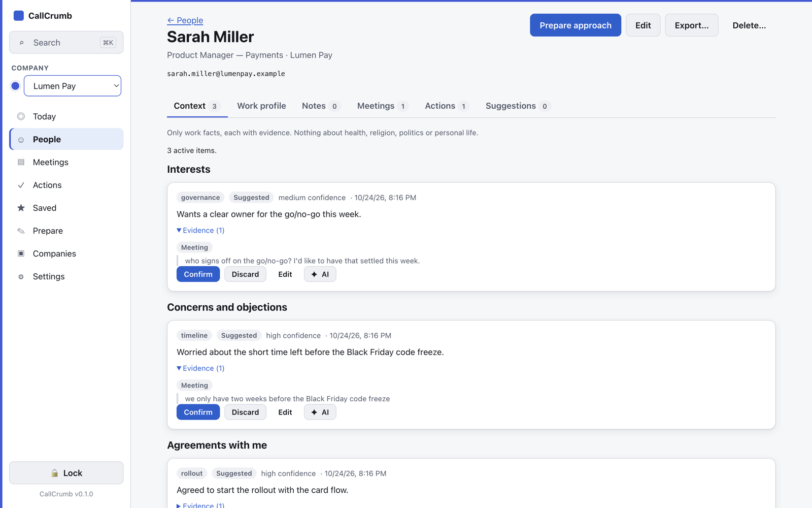The width and height of the screenshot is (812, 508).
Task: Click the Companies sidebar icon
Action: (21, 253)
